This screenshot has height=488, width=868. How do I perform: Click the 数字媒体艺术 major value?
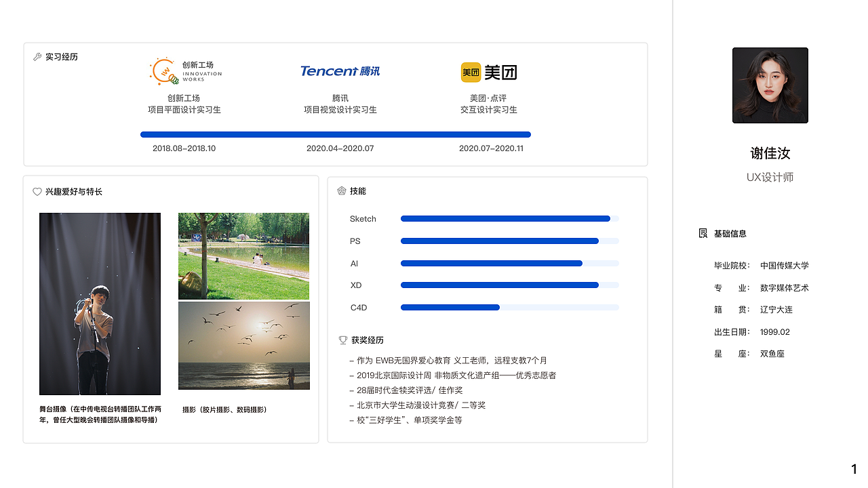[x=785, y=288]
